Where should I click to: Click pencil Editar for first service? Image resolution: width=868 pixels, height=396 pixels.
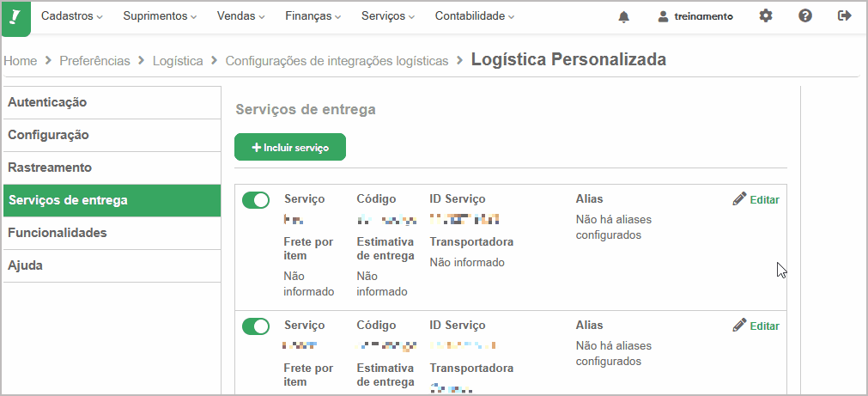(x=756, y=199)
